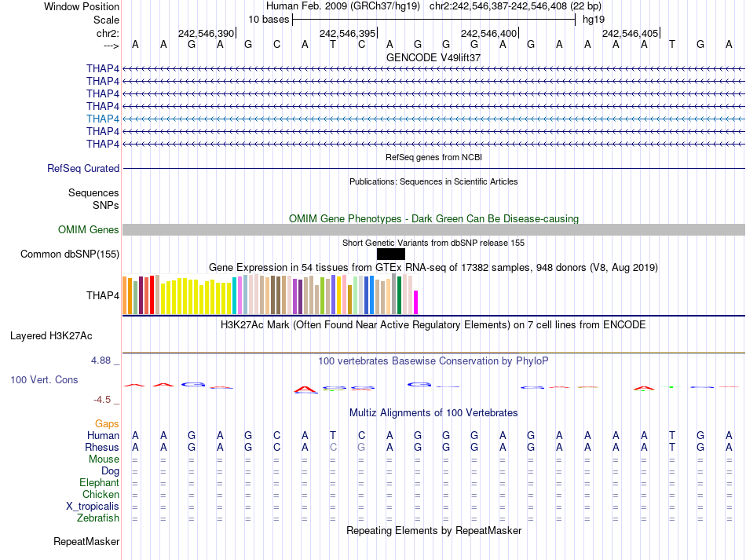This screenshot has width=746, height=560.
Task: Click the Layered H3K27Ac track label
Action: click(51, 335)
